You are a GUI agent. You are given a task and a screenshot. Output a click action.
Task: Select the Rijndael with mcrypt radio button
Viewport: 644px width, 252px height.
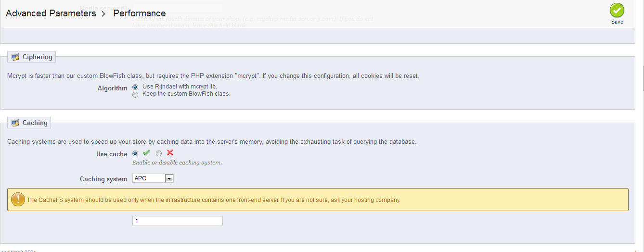(x=135, y=87)
